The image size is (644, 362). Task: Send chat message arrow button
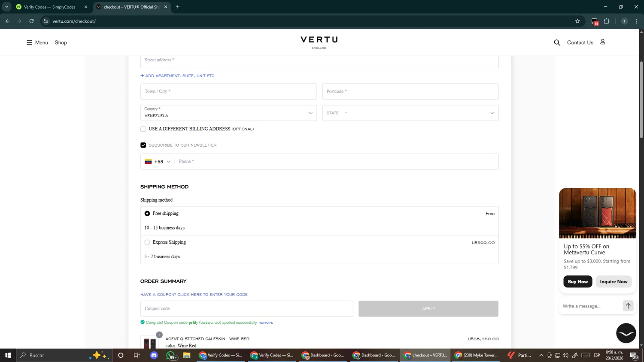[628, 306]
